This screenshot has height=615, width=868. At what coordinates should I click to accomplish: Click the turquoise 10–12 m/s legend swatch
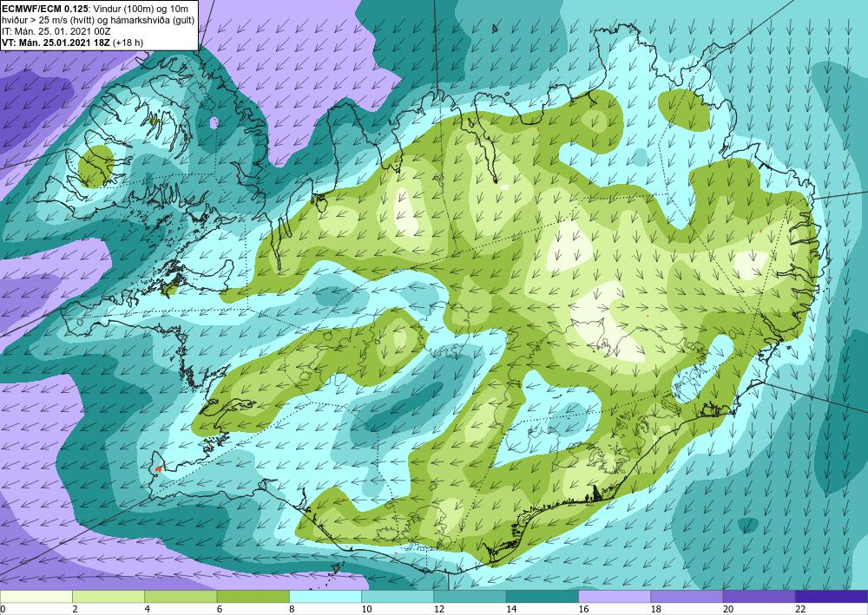pyautogui.click(x=398, y=596)
